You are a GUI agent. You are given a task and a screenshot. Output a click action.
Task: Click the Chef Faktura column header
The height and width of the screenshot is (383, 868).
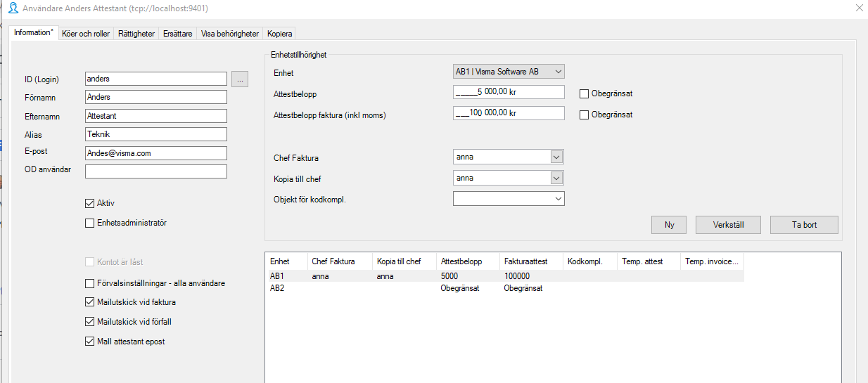[340, 261]
